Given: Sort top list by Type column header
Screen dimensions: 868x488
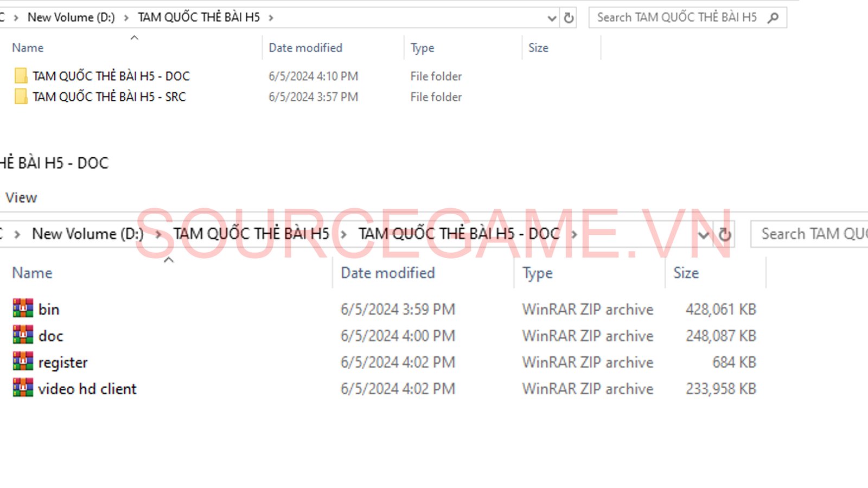Looking at the screenshot, I should click(422, 48).
